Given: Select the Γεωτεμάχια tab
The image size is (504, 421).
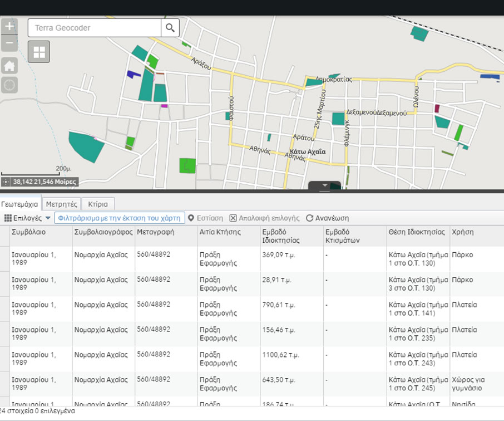Looking at the screenshot, I should point(20,204).
